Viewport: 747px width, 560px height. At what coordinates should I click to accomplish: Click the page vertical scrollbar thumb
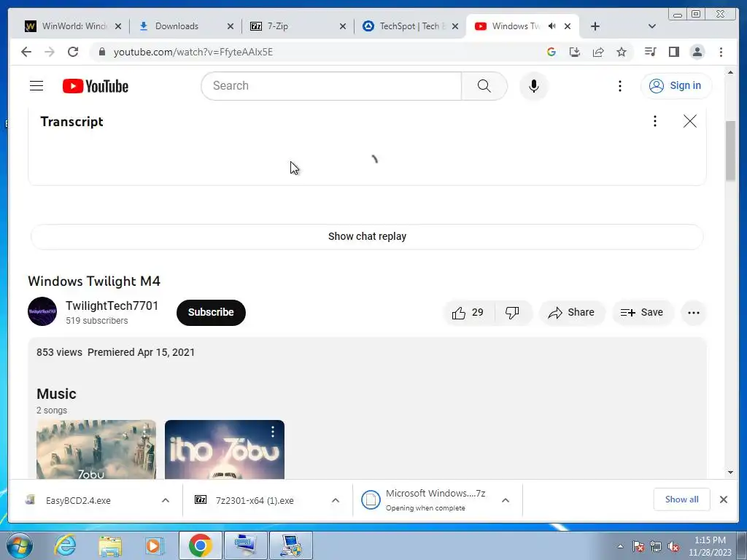tap(730, 151)
